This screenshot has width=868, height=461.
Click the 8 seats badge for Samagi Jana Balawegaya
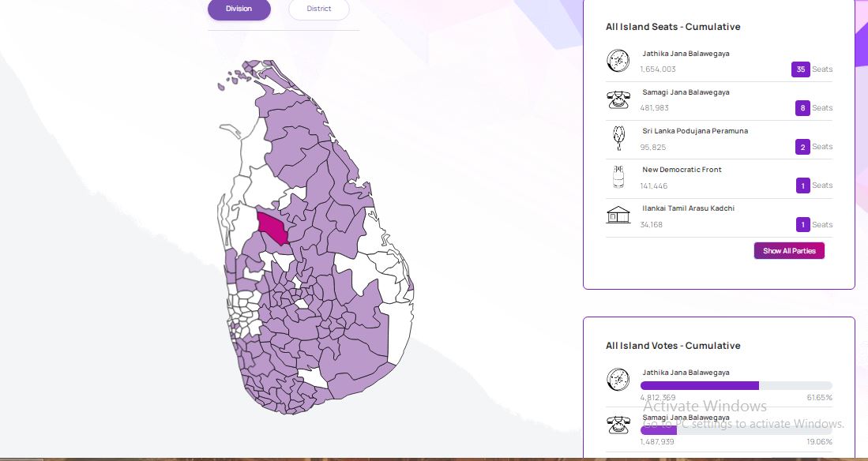(802, 108)
